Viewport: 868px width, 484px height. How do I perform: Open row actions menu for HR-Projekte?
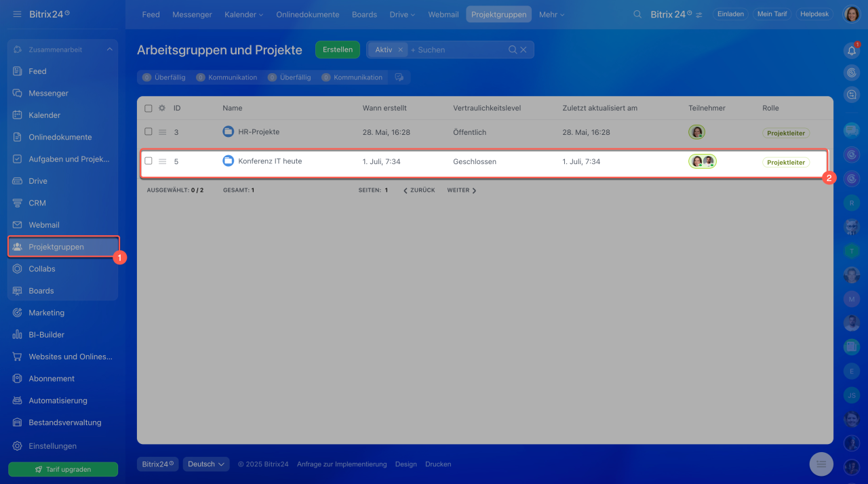pyautogui.click(x=162, y=132)
